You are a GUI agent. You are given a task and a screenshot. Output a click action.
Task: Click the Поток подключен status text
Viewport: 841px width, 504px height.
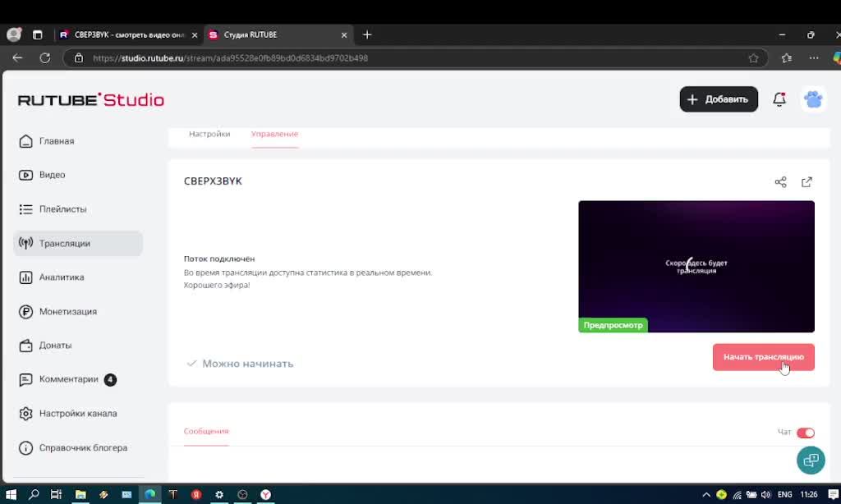point(219,259)
